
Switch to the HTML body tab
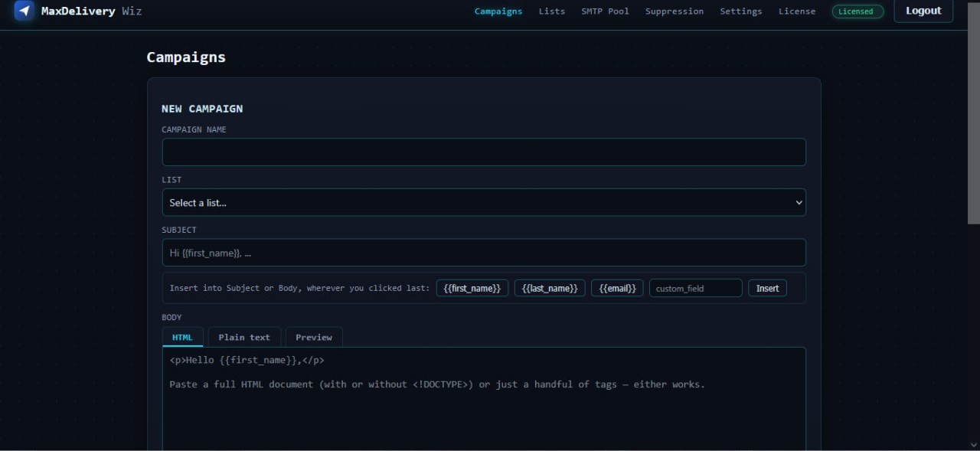(182, 337)
